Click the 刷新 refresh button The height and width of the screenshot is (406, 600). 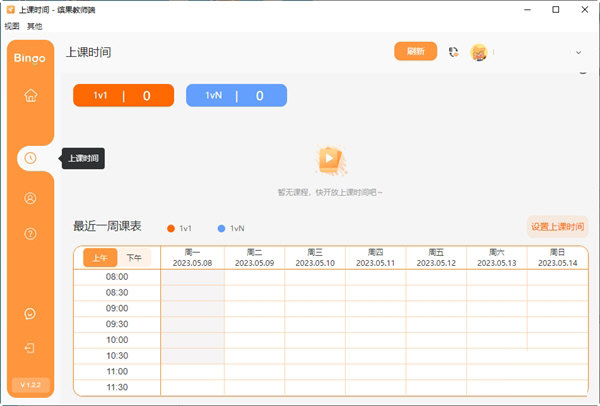click(x=416, y=51)
